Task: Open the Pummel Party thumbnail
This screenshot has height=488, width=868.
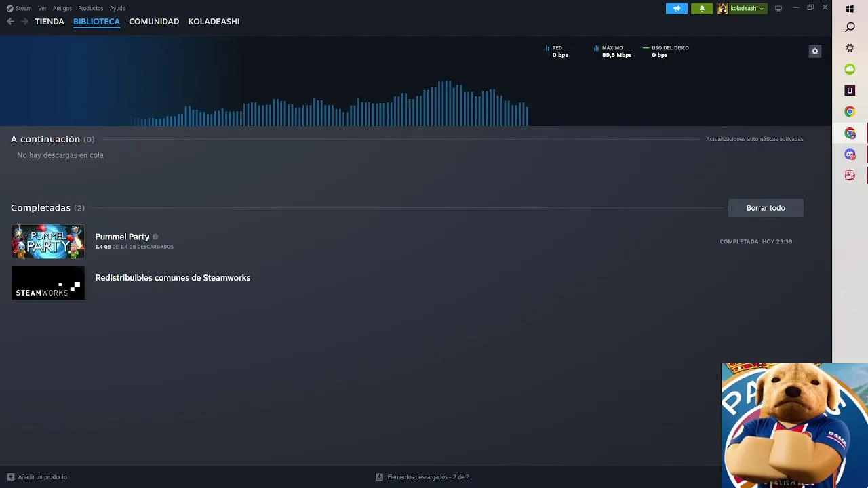Action: pos(48,241)
